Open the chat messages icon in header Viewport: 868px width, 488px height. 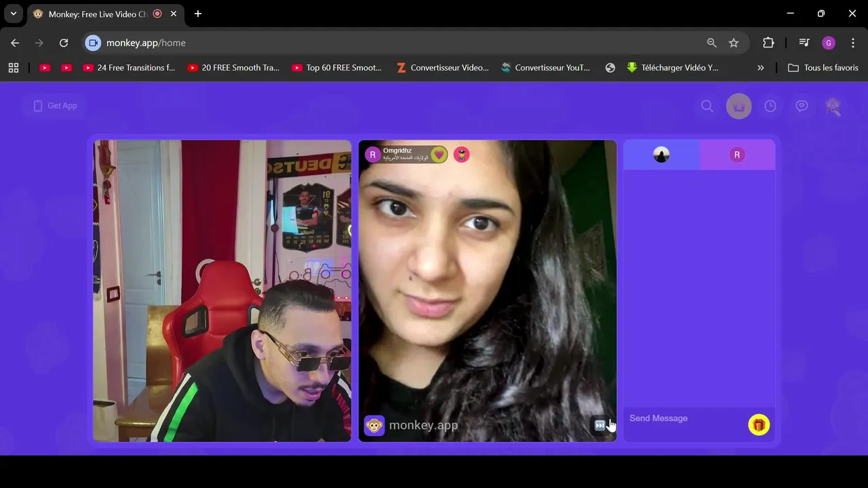802,106
